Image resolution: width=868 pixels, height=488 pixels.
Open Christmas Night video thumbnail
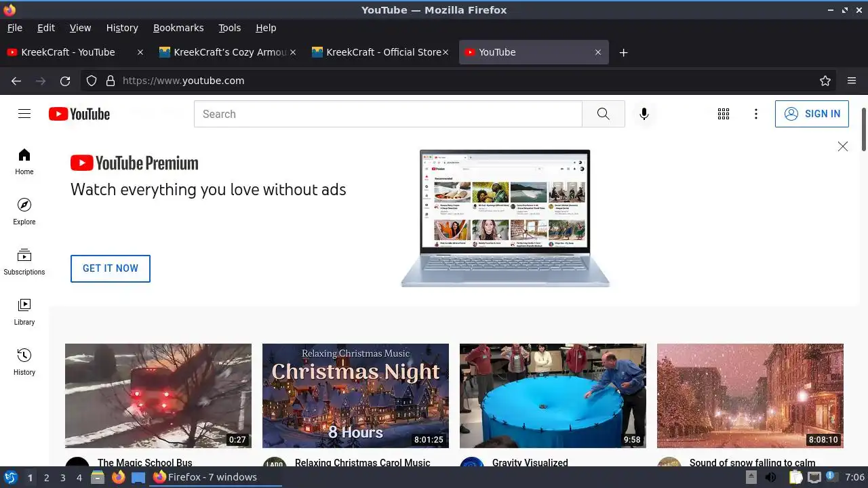pyautogui.click(x=355, y=396)
